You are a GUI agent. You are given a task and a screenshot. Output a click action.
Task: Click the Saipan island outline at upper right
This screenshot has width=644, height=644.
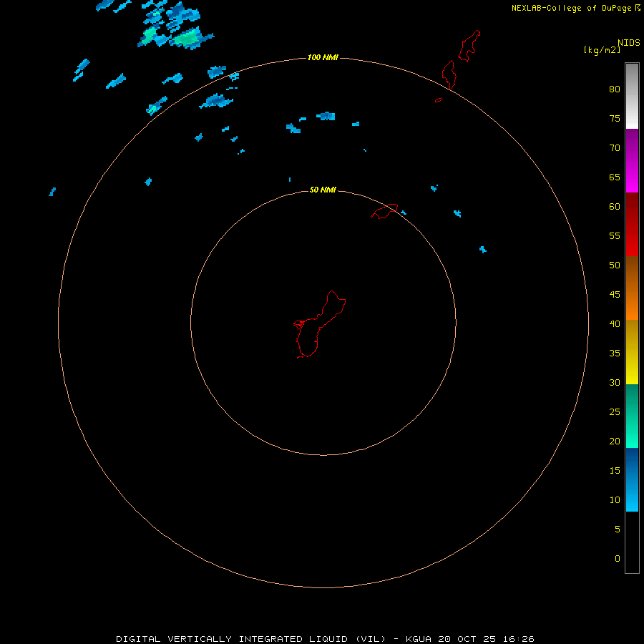coord(469,46)
